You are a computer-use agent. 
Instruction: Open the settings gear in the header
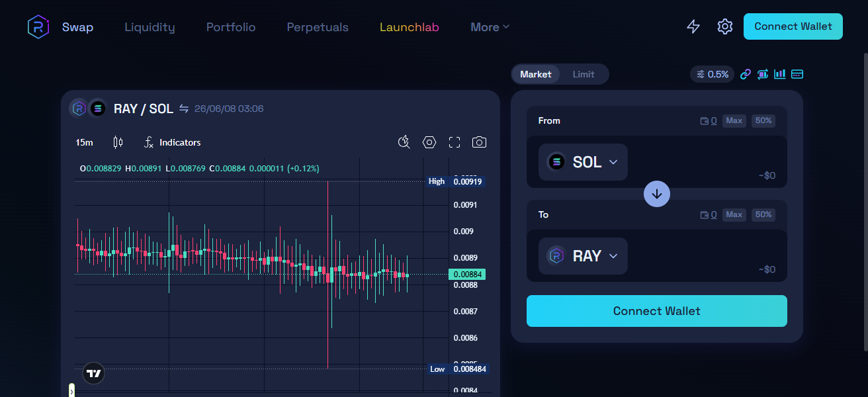(725, 26)
